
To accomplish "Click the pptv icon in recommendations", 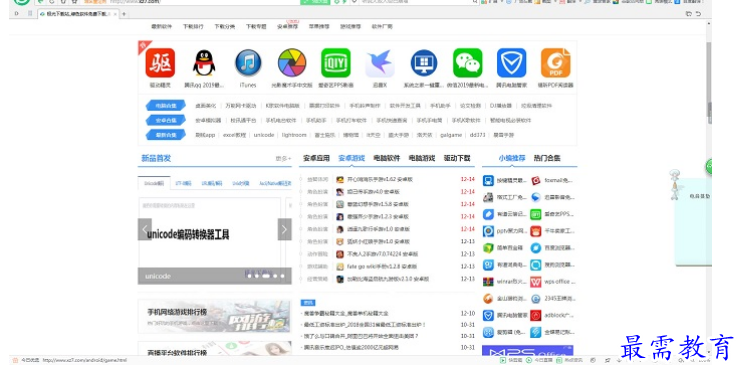I will point(488,231).
